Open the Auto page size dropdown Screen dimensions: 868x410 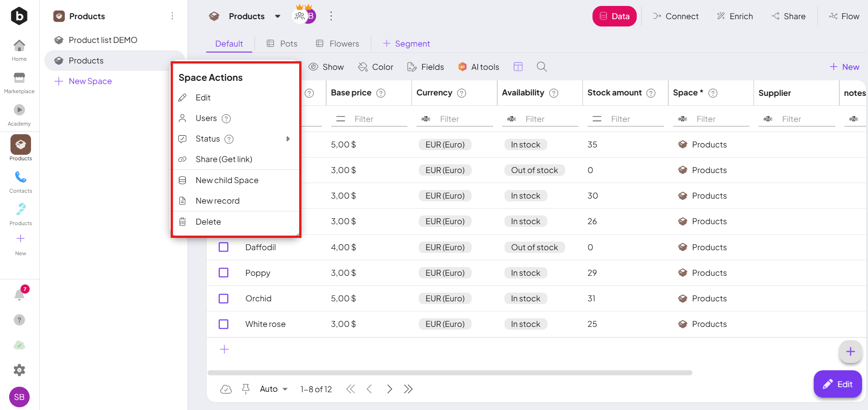coord(274,389)
